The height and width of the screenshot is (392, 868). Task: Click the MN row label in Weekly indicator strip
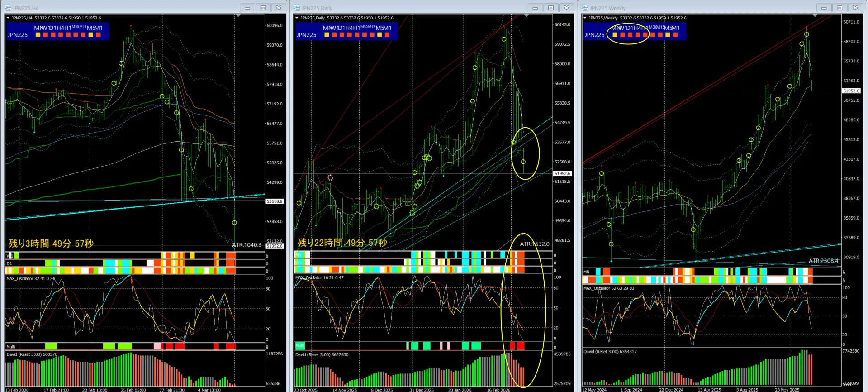click(587, 272)
